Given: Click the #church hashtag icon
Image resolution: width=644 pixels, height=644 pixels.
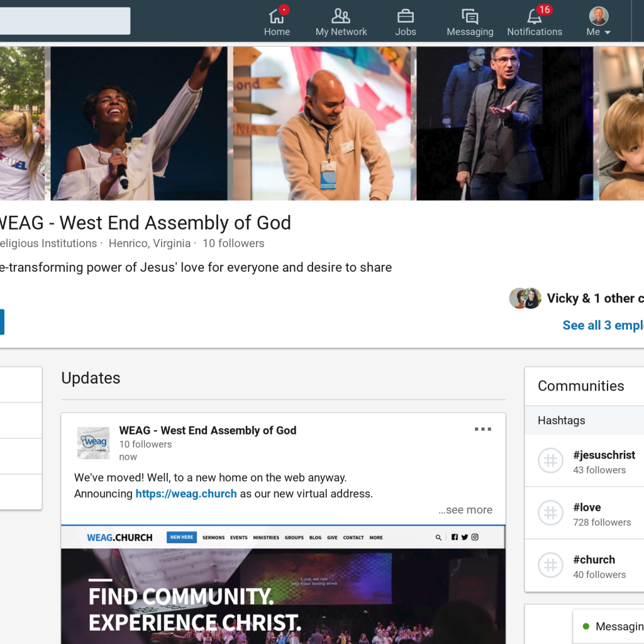Looking at the screenshot, I should (550, 566).
